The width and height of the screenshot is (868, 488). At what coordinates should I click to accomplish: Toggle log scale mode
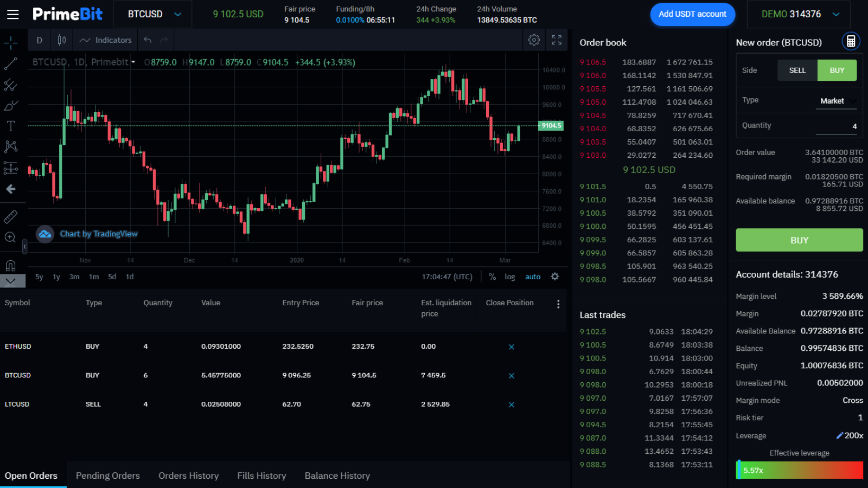pyautogui.click(x=510, y=277)
